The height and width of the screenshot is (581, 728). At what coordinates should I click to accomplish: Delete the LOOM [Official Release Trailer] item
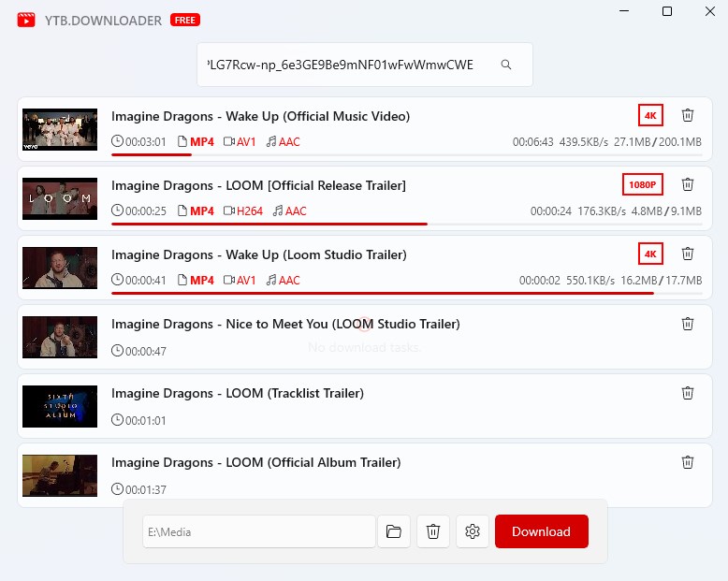(688, 184)
